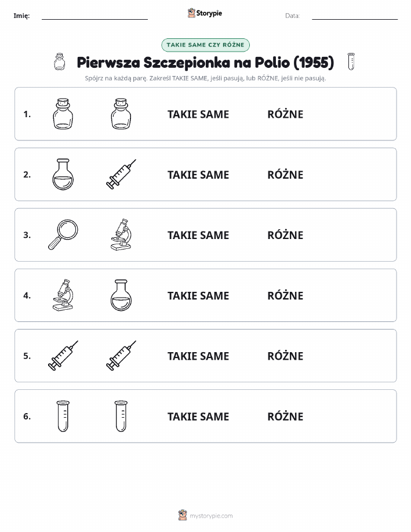Click the Imię name line field
The height and width of the screenshot is (532, 411).
coord(94,16)
